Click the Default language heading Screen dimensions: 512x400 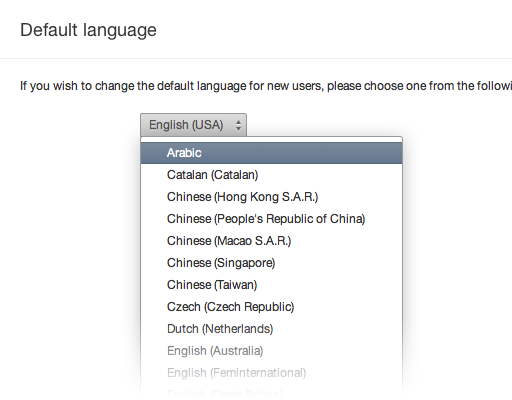pyautogui.click(x=88, y=30)
